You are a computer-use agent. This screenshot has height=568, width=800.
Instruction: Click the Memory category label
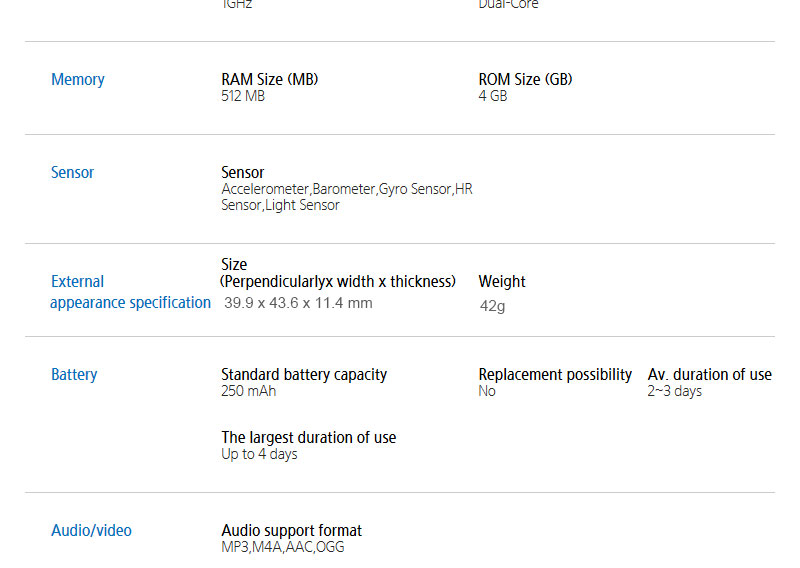point(78,80)
